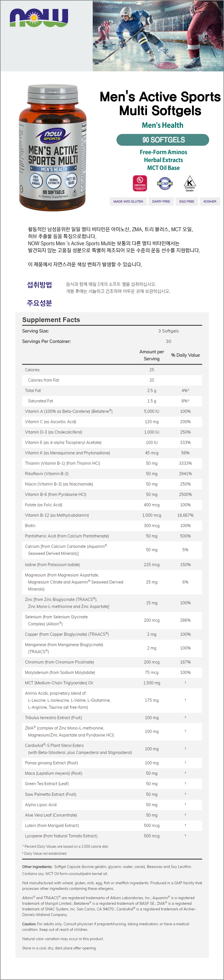The height and width of the screenshot is (980, 224).
Task: Select the EGG FREE tag
Action: coord(187,201)
